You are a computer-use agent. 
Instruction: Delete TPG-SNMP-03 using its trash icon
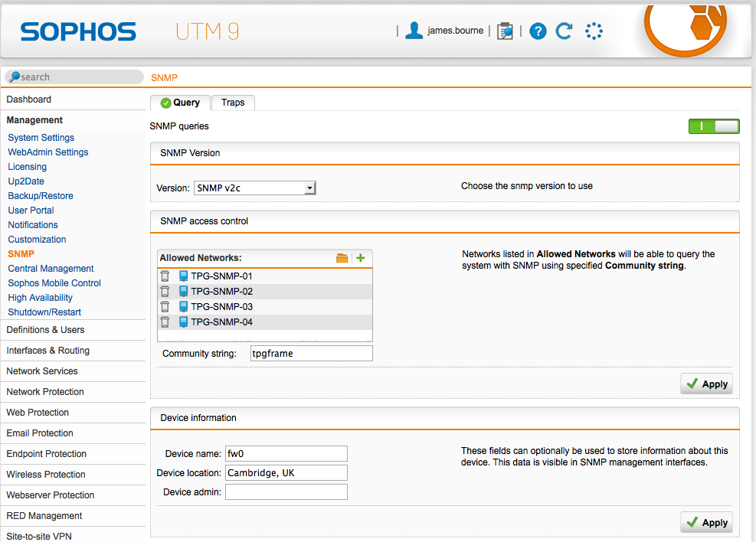tap(165, 307)
